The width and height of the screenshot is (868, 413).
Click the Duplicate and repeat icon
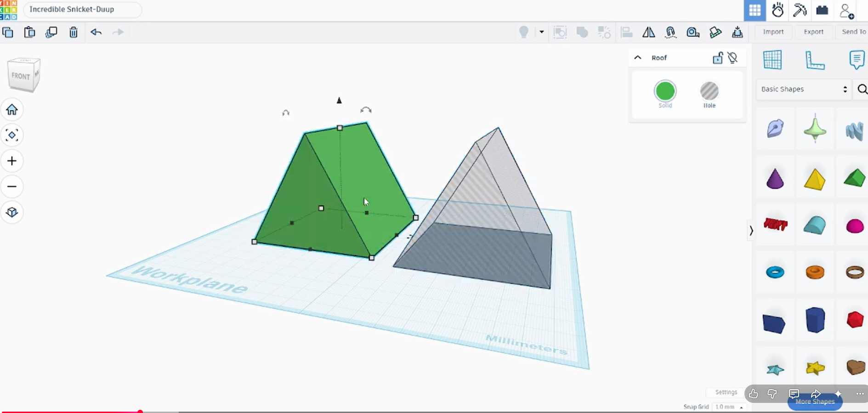51,32
